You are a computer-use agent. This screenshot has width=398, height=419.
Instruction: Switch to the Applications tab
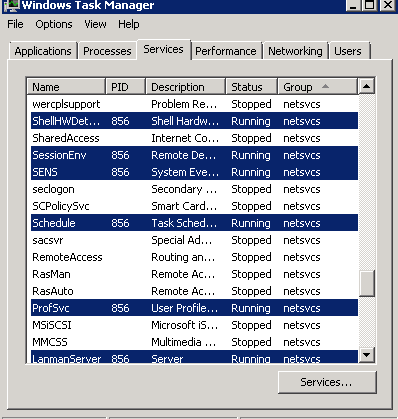[x=43, y=51]
